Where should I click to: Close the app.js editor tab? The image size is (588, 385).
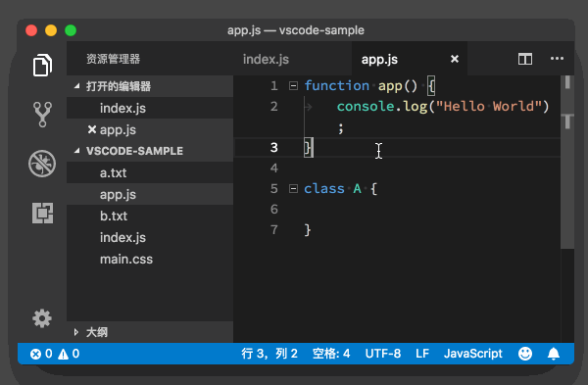tap(455, 59)
